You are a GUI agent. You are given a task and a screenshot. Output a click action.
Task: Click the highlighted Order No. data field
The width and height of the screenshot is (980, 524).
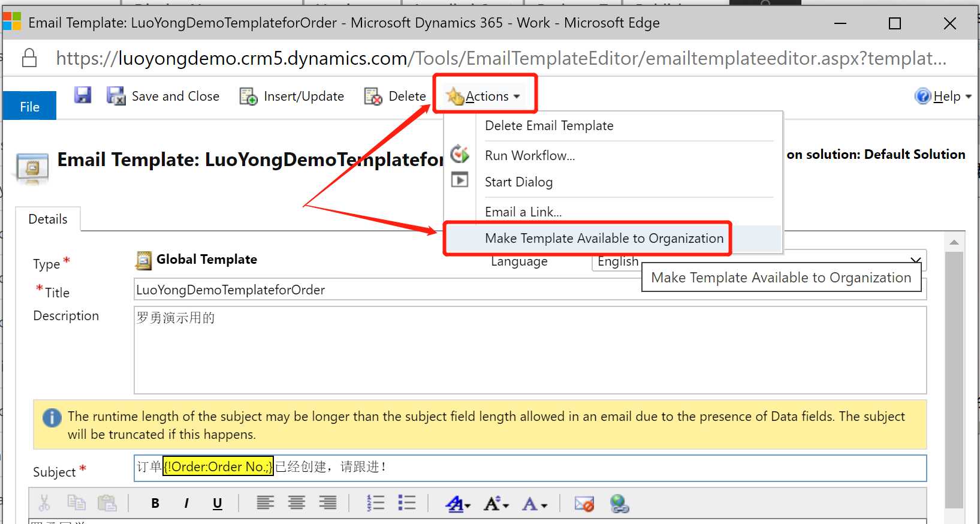coord(218,466)
